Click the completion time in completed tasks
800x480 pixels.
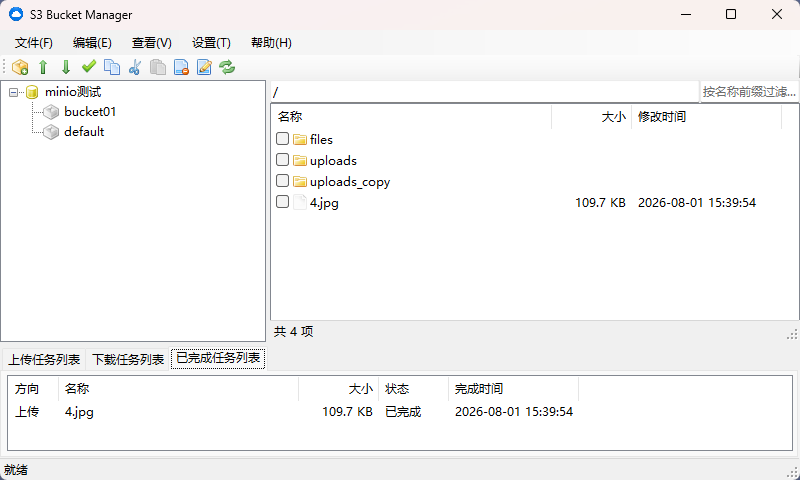point(514,412)
